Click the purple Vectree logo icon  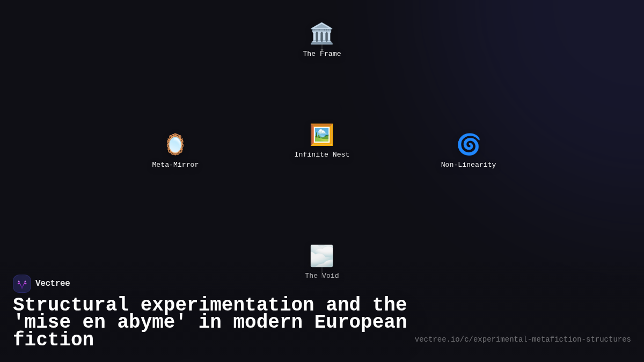click(x=22, y=283)
